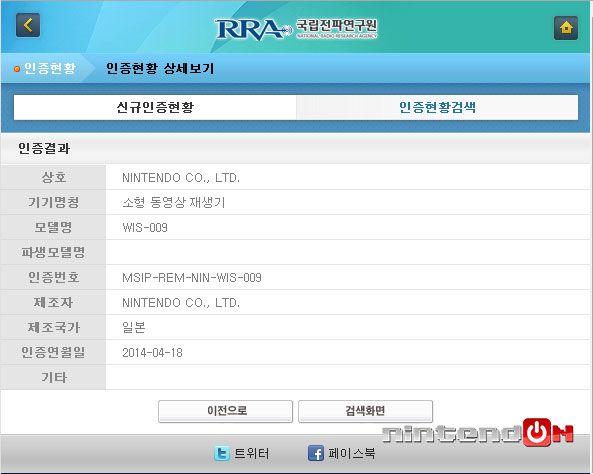Open the Facebook f icon

click(316, 453)
